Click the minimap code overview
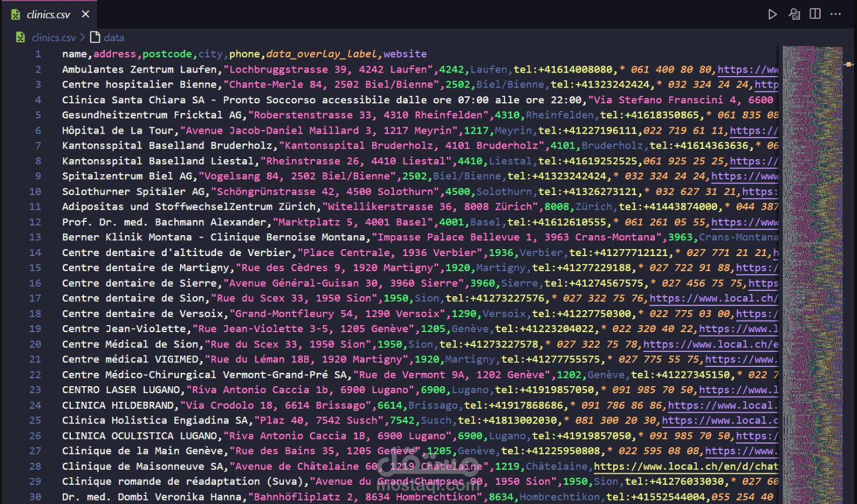 [812, 275]
